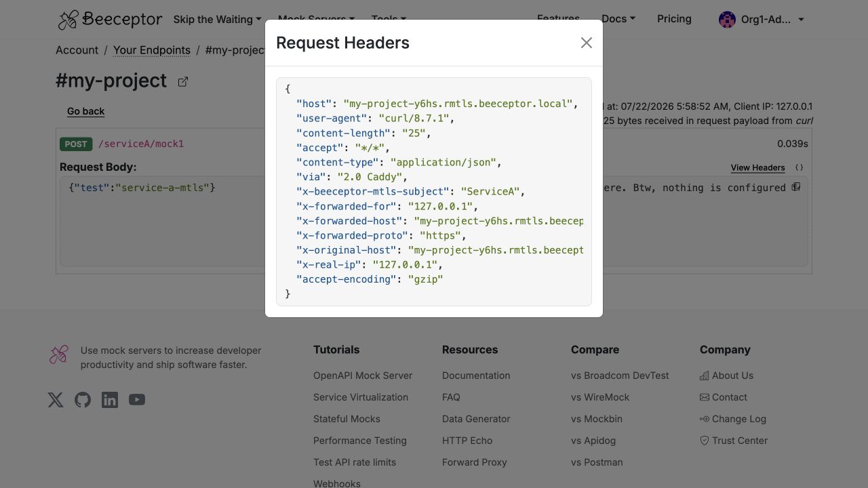Click the View Headers link
Screen dimensions: 868x488
tap(758, 167)
